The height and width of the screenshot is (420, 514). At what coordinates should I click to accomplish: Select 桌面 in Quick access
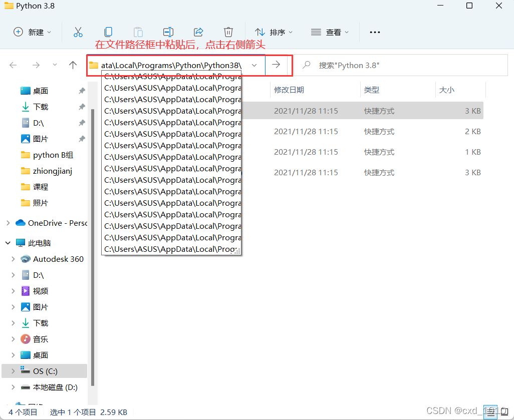coord(41,91)
